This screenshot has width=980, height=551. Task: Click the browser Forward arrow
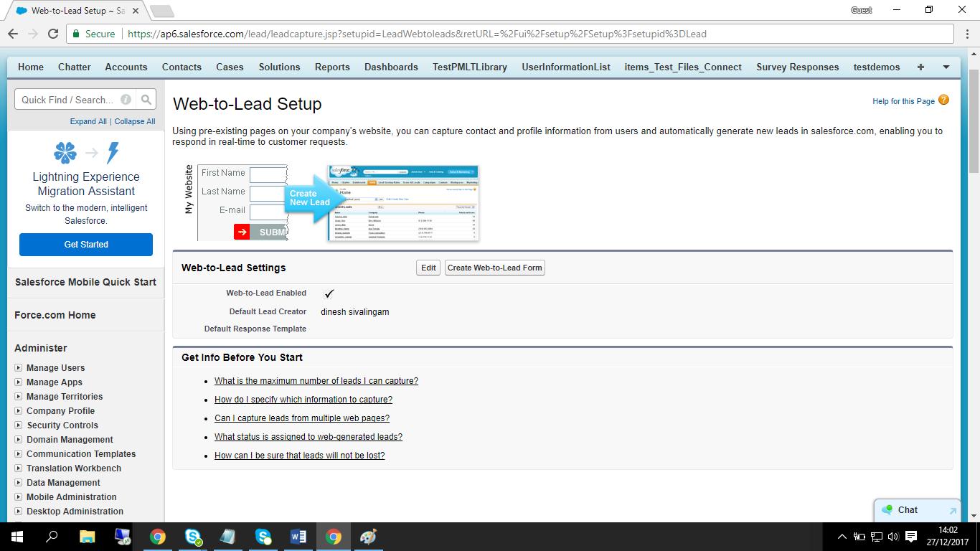33,34
